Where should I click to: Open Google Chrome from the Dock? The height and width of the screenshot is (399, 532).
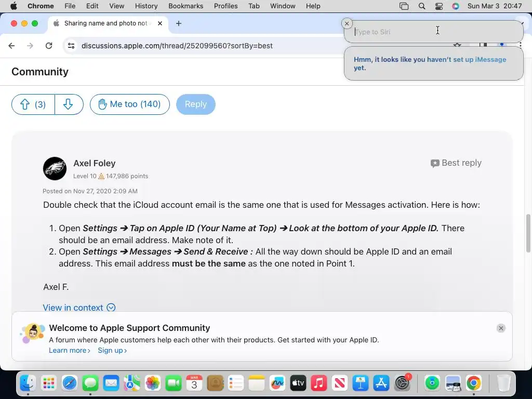click(x=474, y=383)
